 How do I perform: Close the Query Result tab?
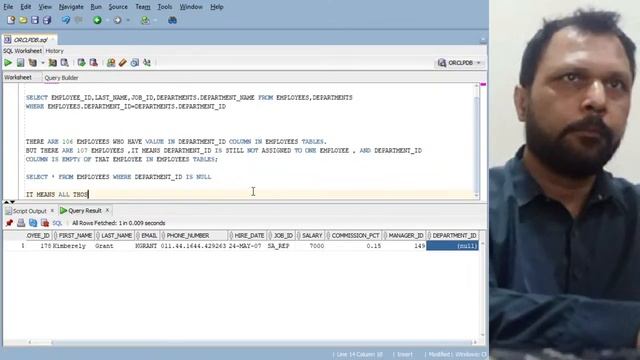[107, 211]
